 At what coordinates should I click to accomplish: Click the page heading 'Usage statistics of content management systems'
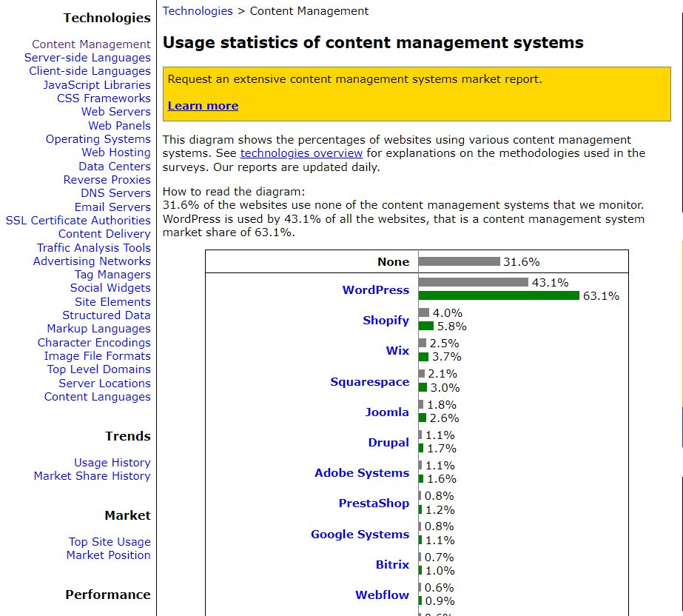pyautogui.click(x=373, y=43)
